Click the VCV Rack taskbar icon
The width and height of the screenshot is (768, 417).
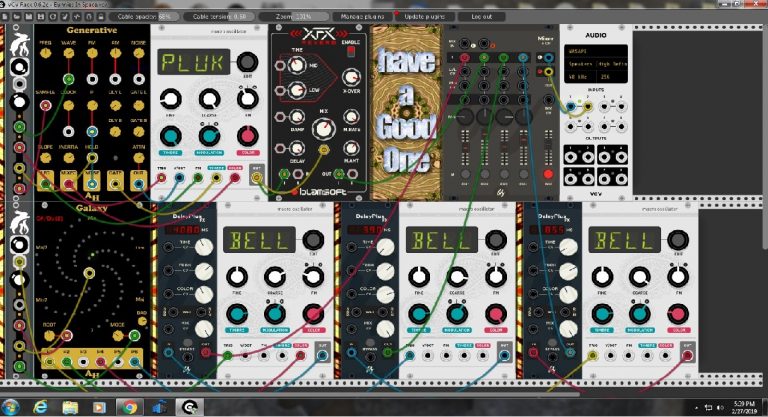pos(189,407)
